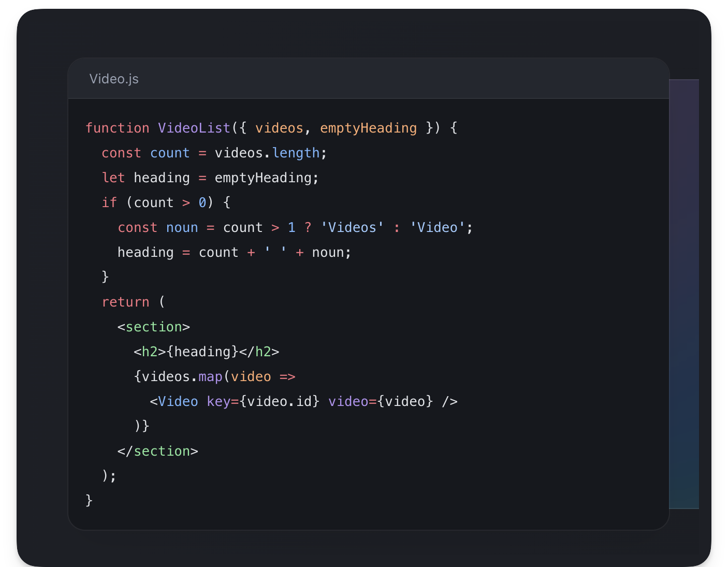Click the h2 heading JSX element
Viewport: 728px width, 567px height.
[x=207, y=352]
